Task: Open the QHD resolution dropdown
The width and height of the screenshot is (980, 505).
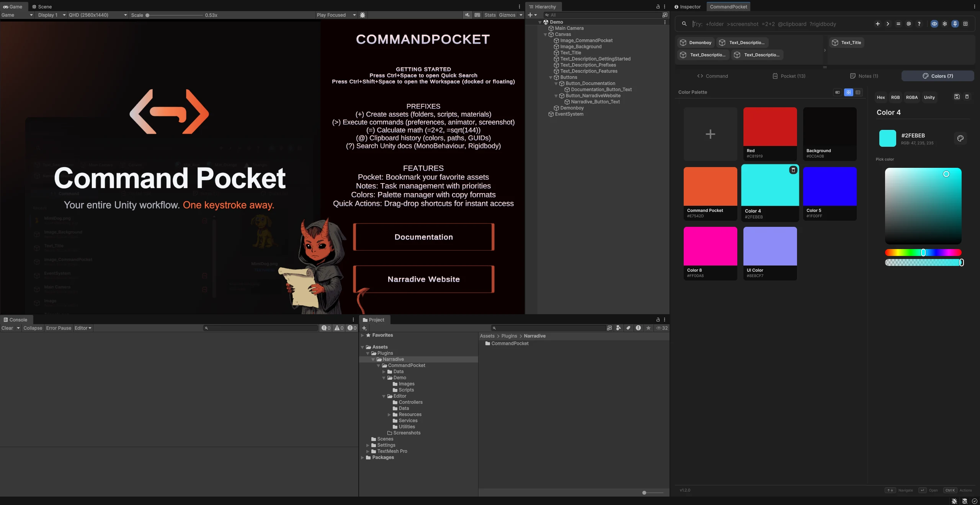Action: point(97,15)
